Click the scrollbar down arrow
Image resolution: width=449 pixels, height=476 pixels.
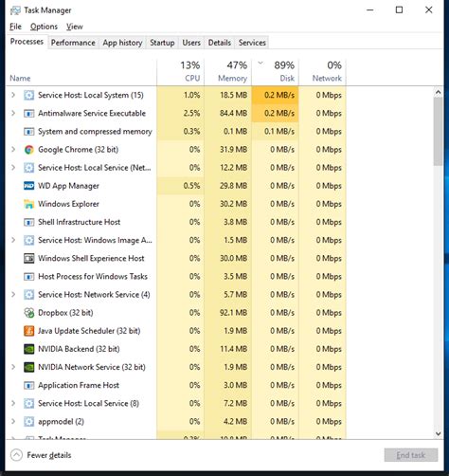pos(438,433)
